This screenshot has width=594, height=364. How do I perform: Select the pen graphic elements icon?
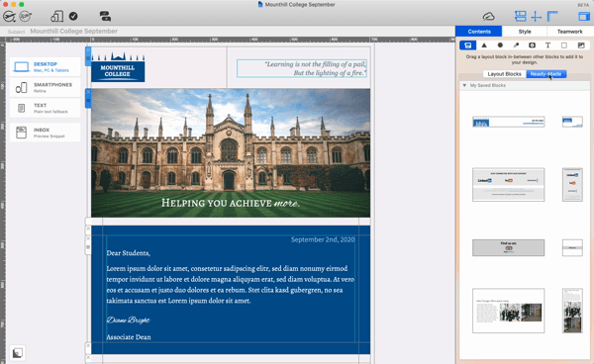click(516, 45)
